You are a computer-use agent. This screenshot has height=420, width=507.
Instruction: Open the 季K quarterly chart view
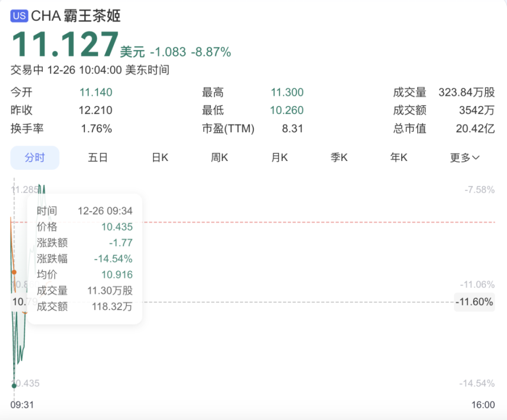[x=339, y=157]
